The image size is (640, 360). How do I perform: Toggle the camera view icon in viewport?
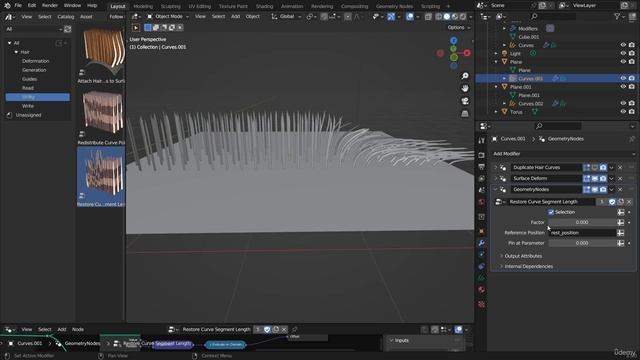click(465, 101)
